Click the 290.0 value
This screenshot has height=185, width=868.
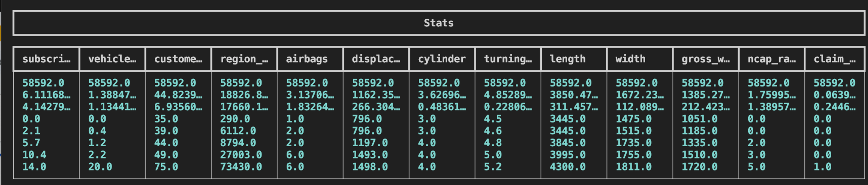235,119
